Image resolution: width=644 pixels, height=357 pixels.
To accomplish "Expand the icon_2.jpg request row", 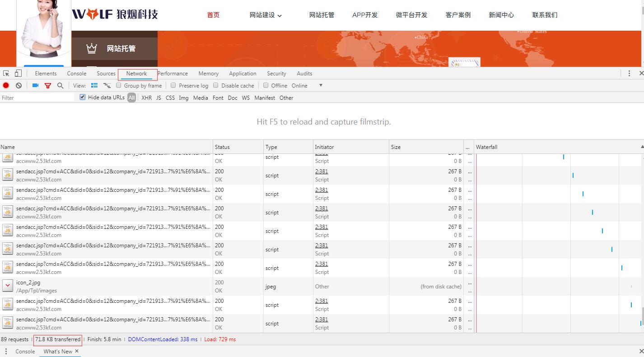I will (7, 286).
